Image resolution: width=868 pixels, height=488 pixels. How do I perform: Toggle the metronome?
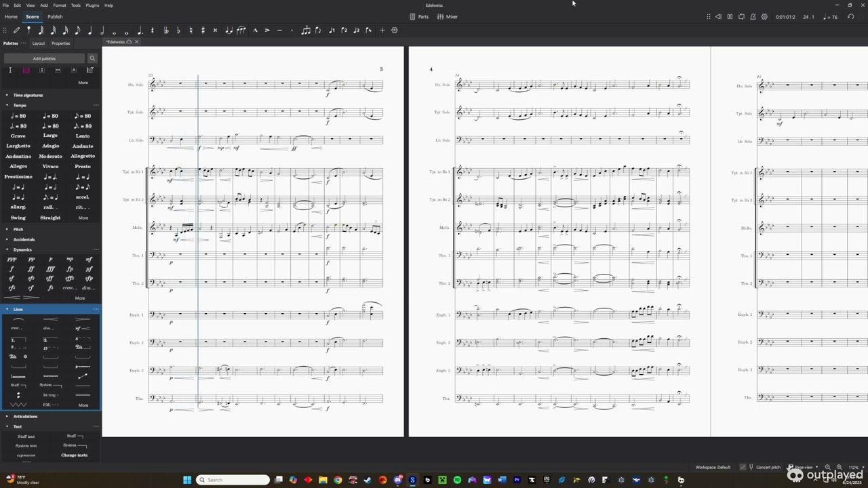(753, 17)
